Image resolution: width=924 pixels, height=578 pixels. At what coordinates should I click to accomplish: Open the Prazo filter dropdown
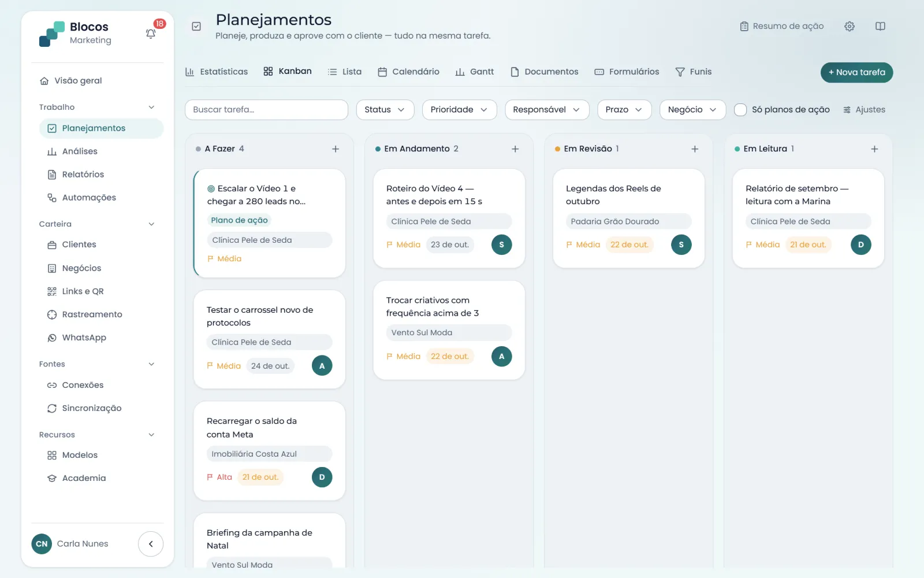pos(624,110)
